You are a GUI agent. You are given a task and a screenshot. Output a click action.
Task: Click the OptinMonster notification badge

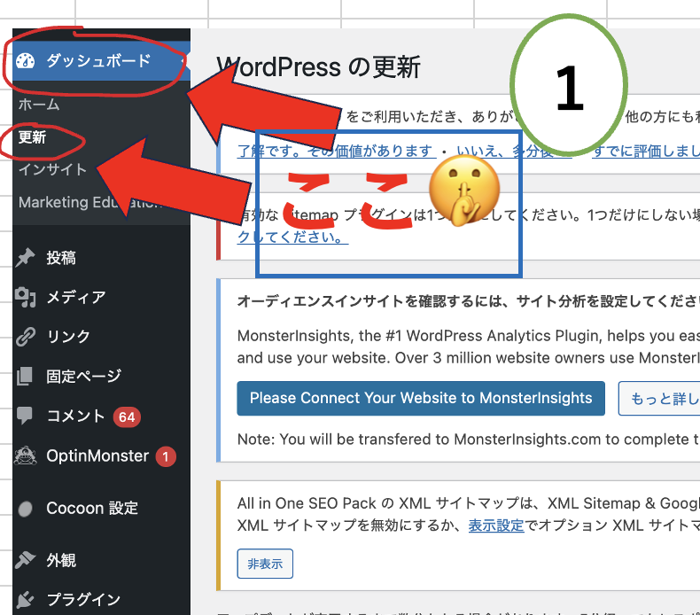point(166,457)
